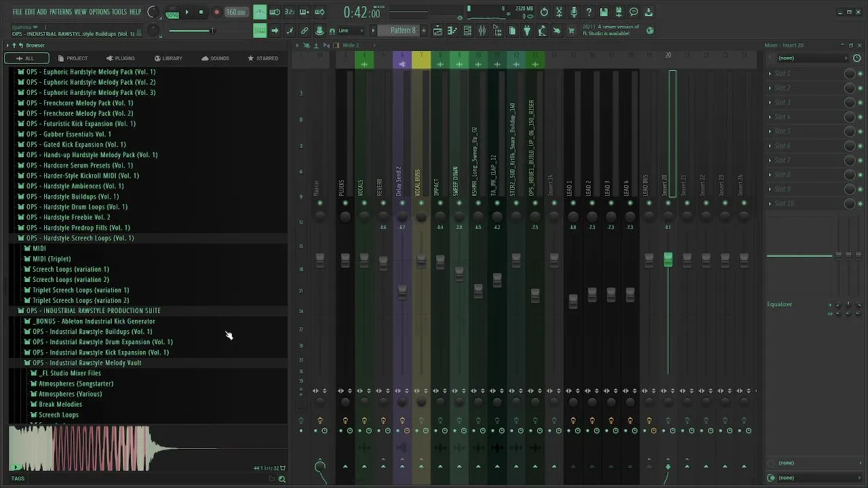Mute the IMPACT mixer track
The width and height of the screenshot is (868, 488).
click(x=440, y=203)
